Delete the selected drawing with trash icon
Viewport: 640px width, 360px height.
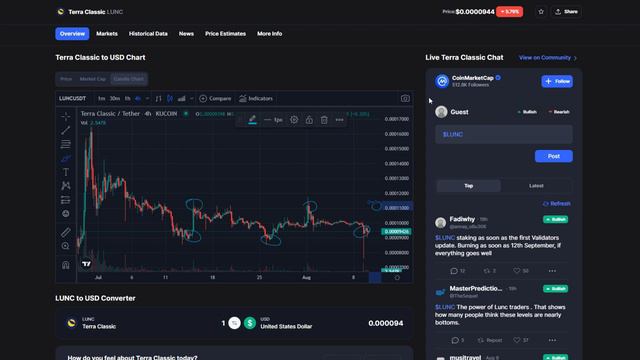324,120
